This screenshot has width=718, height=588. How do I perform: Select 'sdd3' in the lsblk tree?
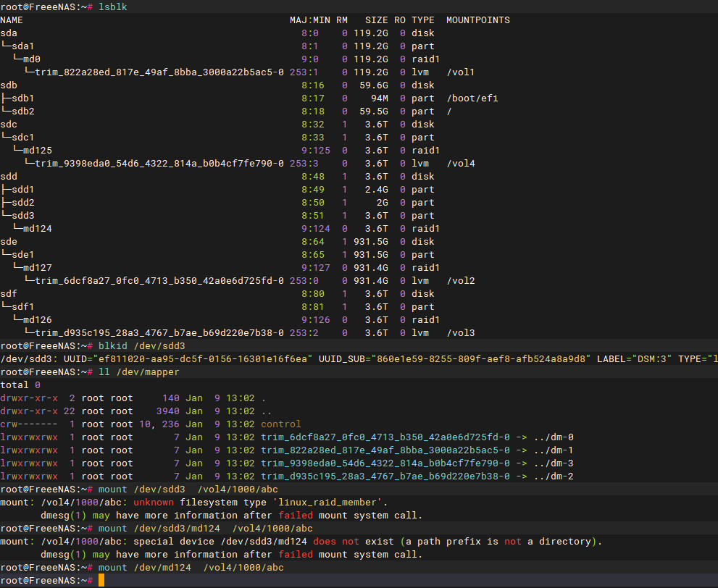point(23,216)
